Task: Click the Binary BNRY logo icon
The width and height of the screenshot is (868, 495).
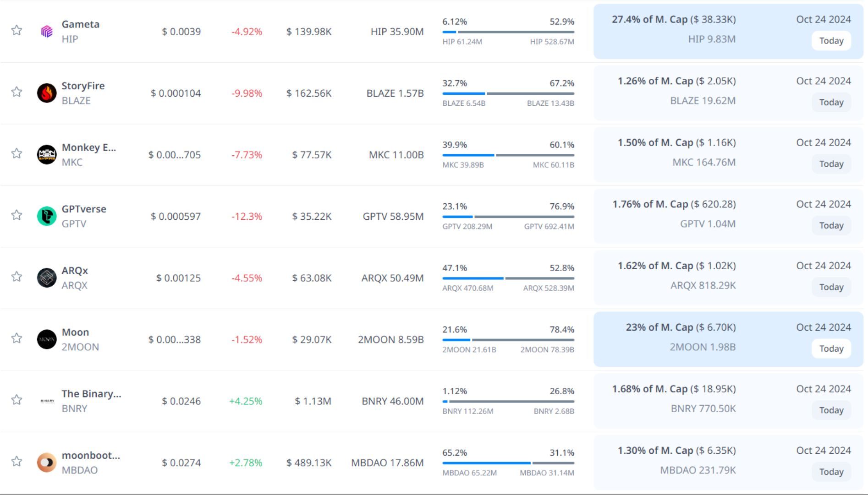Action: click(x=47, y=401)
